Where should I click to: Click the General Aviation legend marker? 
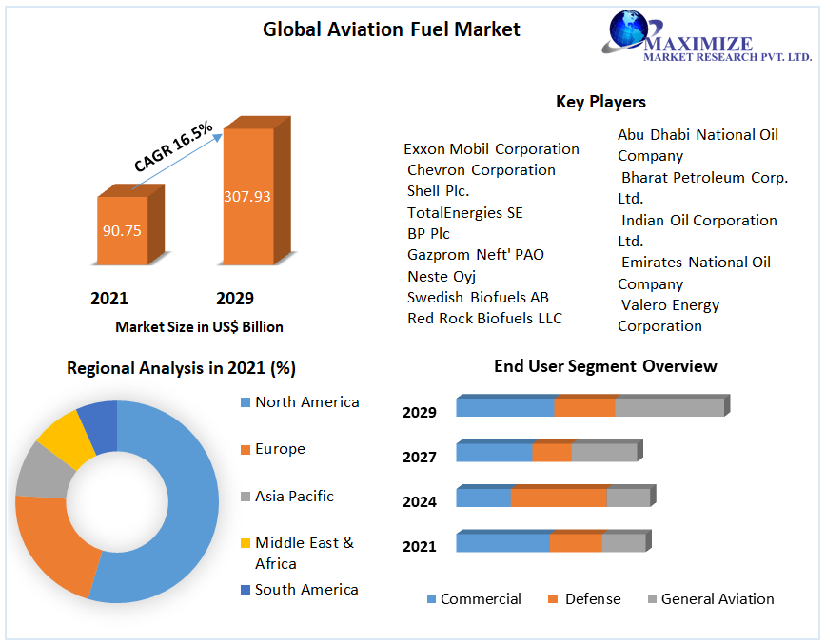652,599
